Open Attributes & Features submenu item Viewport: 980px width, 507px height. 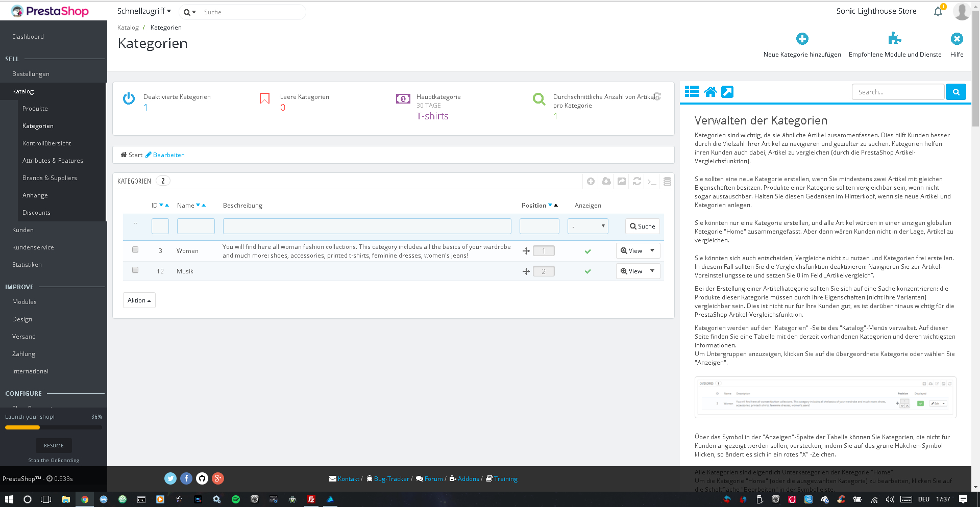(53, 161)
